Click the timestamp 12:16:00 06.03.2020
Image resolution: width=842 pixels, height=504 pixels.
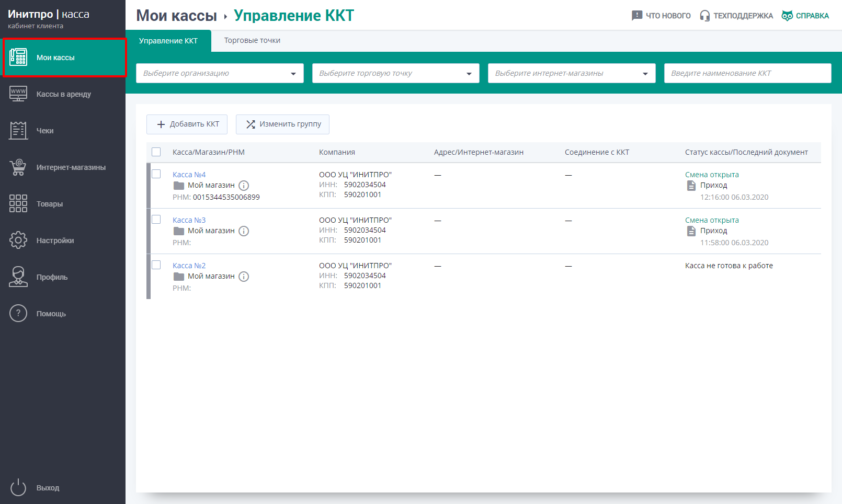[x=734, y=197]
